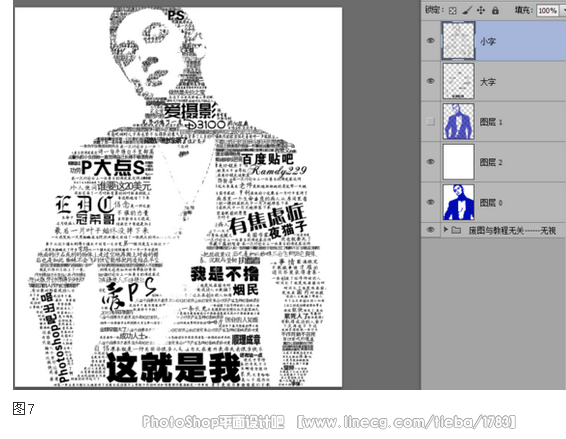Click the 图层 1 layer name
The width and height of the screenshot is (566, 439).
tap(491, 122)
